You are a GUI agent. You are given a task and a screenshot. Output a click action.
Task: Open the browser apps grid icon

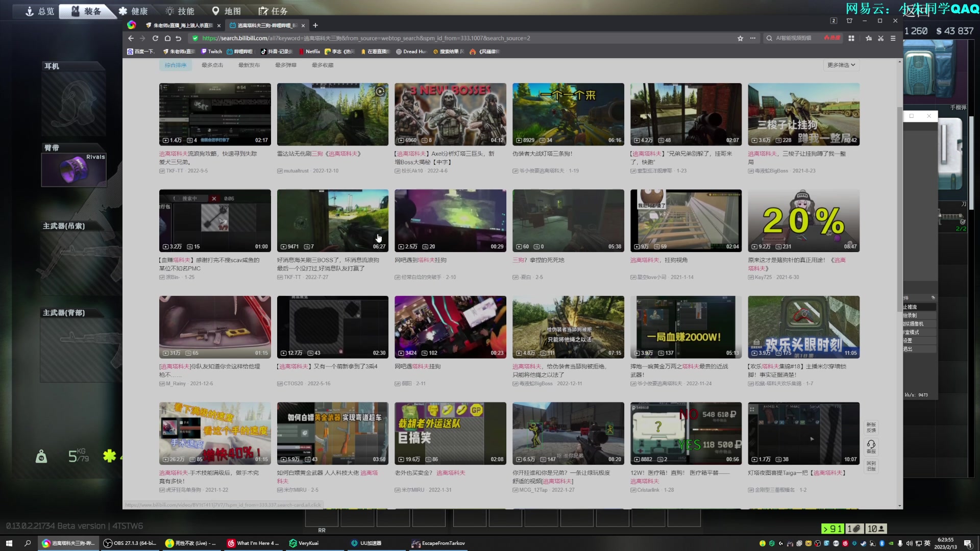[x=851, y=38]
